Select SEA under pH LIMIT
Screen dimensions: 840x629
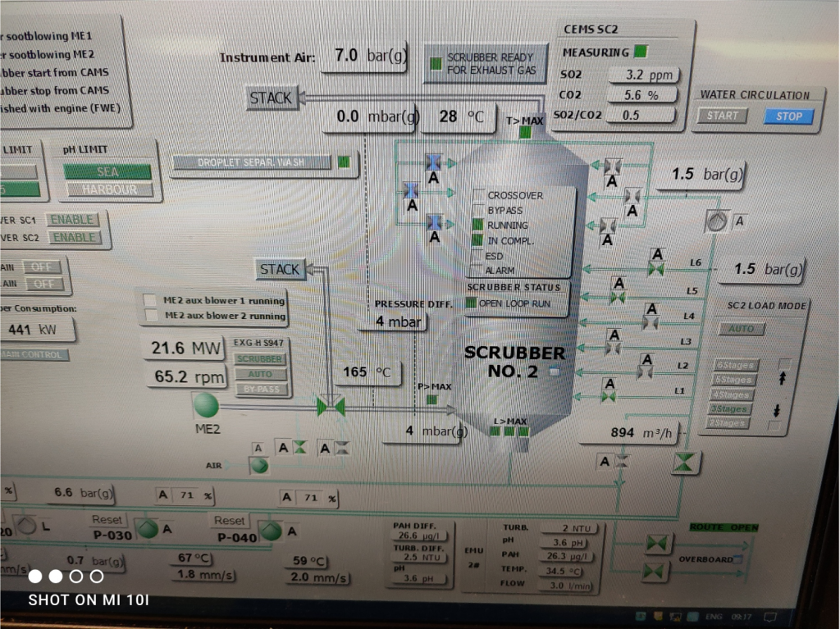[107, 172]
